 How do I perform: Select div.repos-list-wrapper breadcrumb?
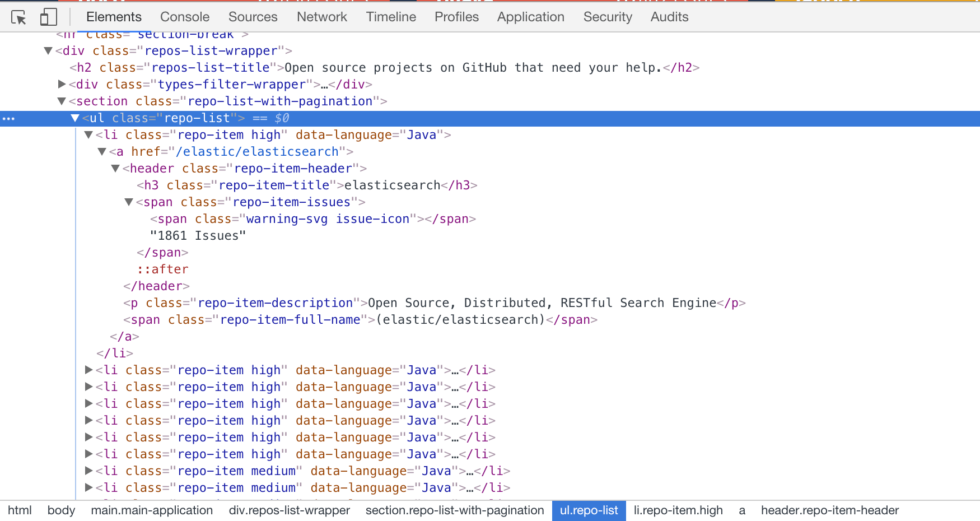[x=290, y=510]
